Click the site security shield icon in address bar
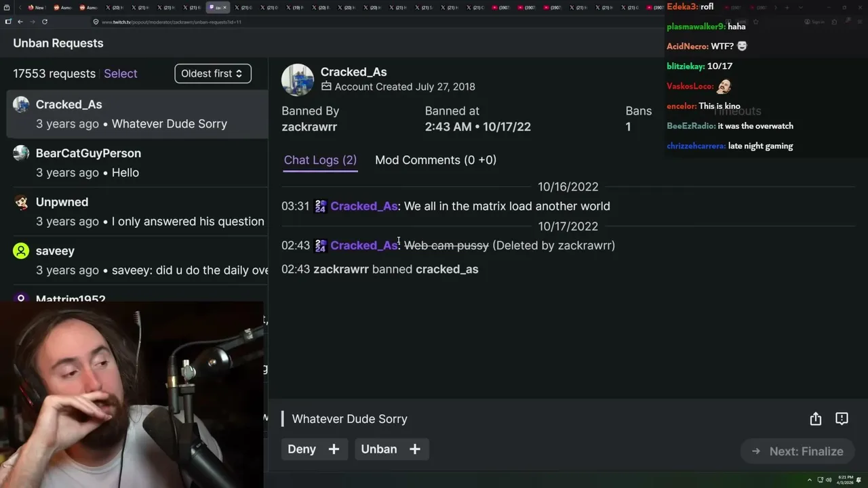 pyautogui.click(x=96, y=22)
